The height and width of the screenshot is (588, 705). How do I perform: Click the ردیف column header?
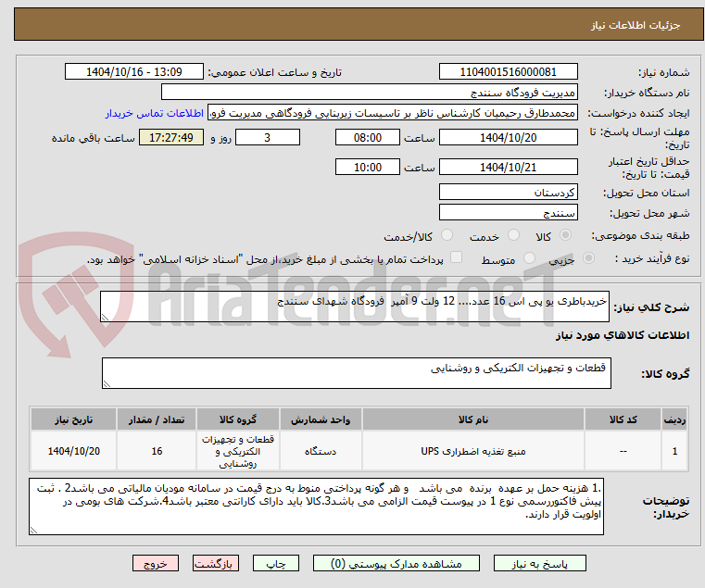674,419
